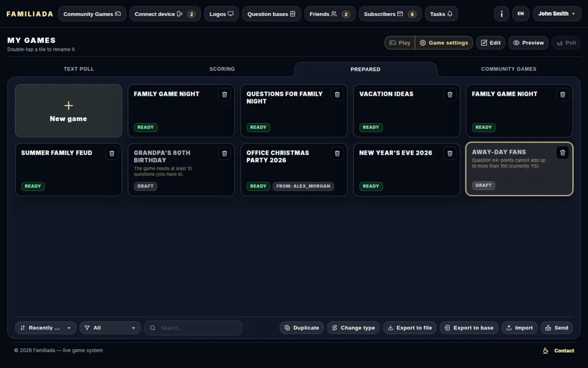This screenshot has width=588, height=368.
Task: Delete the Vacation Ideas game via trash icon
Action: pos(450,95)
